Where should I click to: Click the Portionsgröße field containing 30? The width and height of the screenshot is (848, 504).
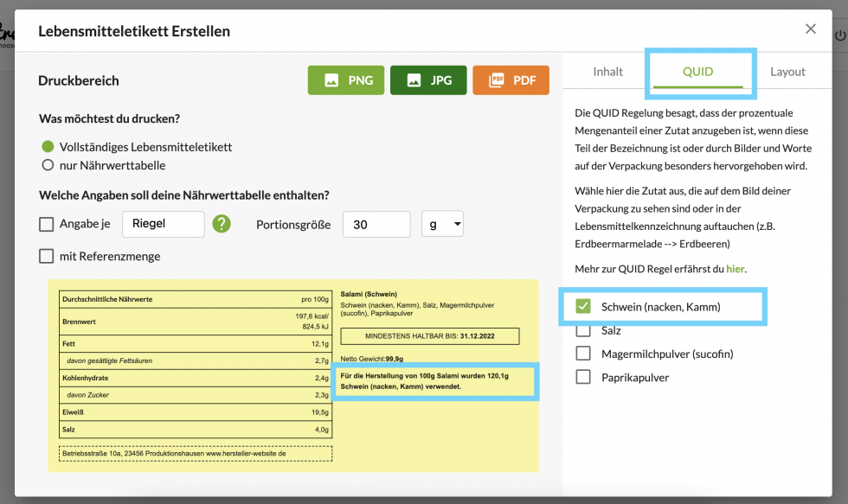click(x=376, y=224)
